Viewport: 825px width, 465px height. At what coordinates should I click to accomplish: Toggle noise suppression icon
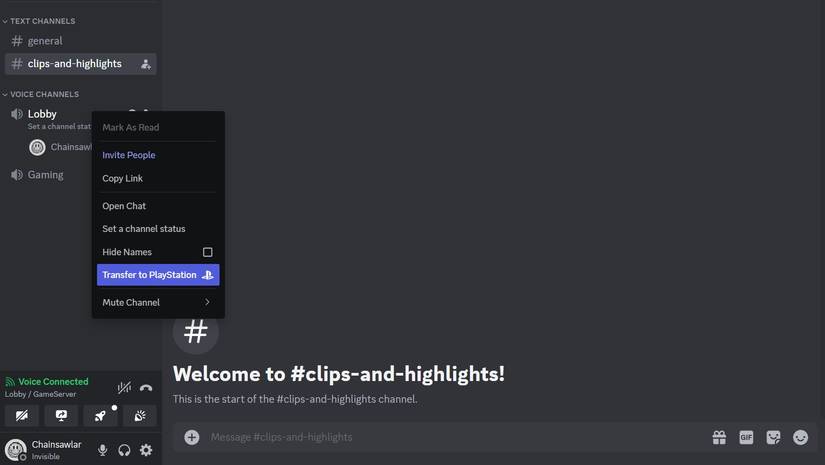(124, 388)
